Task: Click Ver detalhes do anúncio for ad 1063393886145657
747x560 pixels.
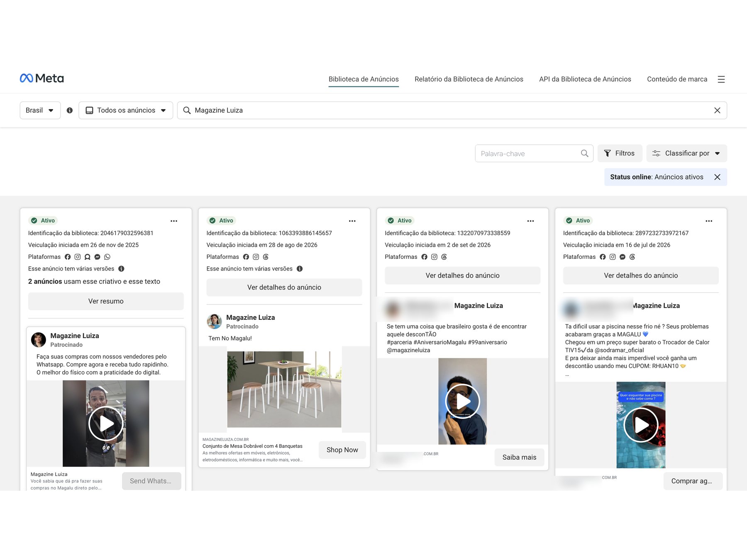Action: pos(284,287)
